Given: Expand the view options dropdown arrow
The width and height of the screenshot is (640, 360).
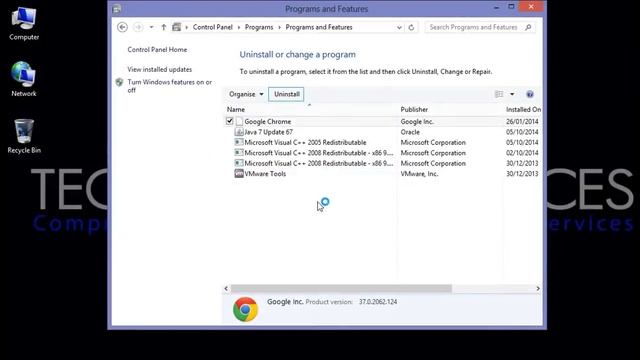Looking at the screenshot, I should 512,94.
